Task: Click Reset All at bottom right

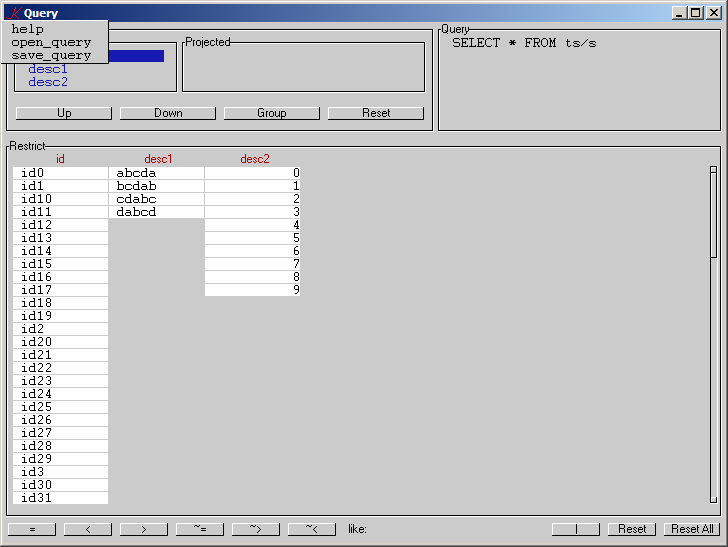Action: [691, 529]
